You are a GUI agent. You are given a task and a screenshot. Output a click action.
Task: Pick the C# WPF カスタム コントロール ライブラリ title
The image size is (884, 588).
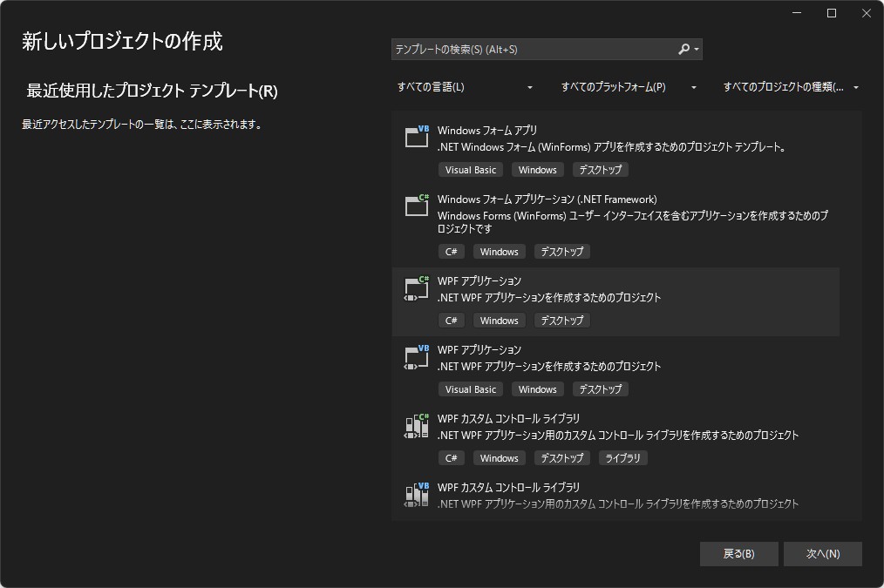click(508, 418)
